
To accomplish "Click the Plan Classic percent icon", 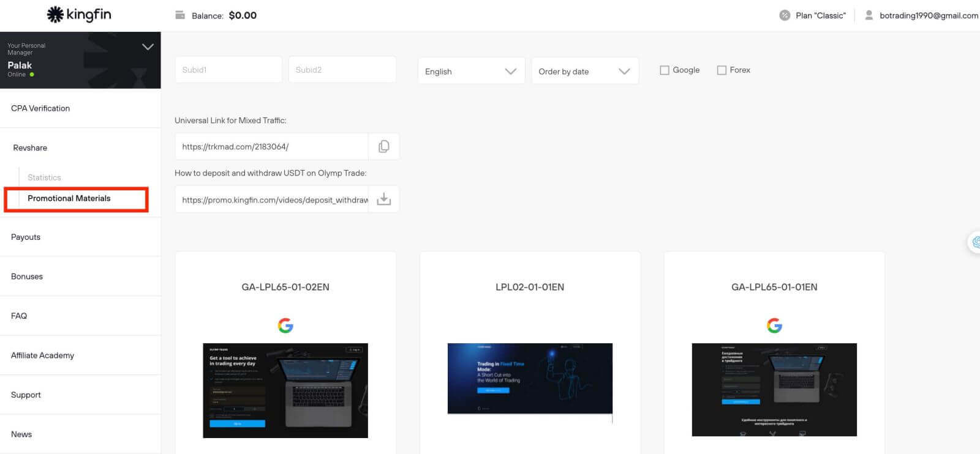I will click(x=784, y=15).
